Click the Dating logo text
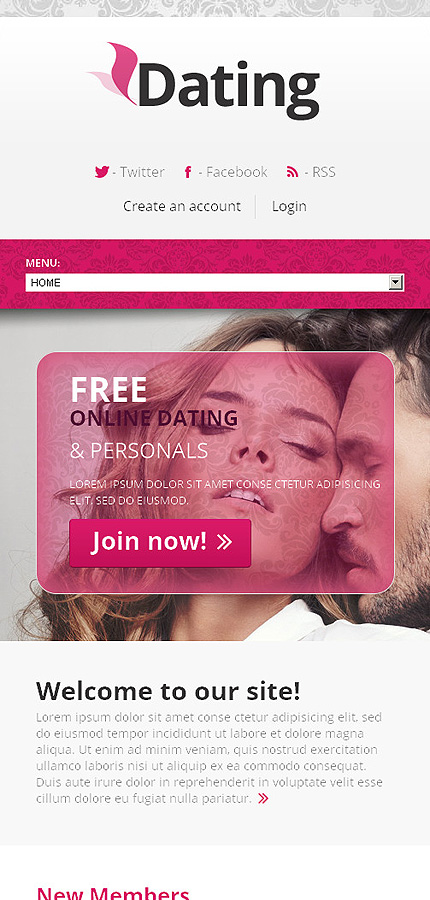The height and width of the screenshot is (900, 430). (228, 88)
